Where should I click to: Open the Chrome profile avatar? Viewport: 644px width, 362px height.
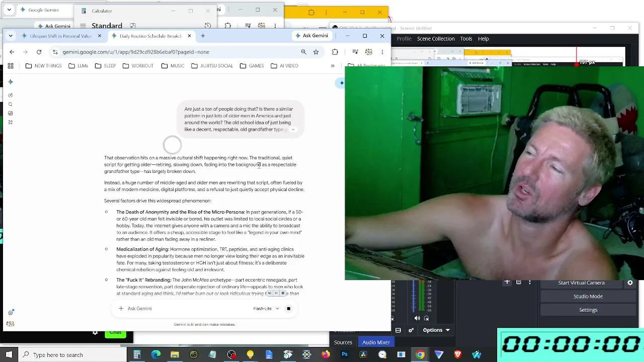369,52
